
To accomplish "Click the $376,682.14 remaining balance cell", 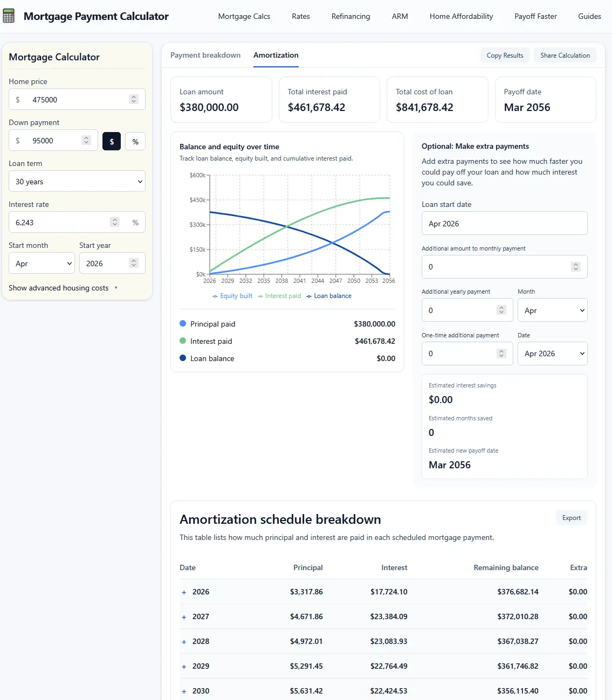I will pos(518,592).
